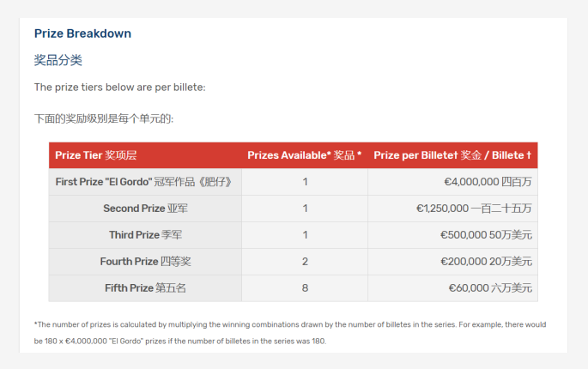Click the Fourth Prize count of 2
Viewport: 588px width, 369px height.
point(305,262)
